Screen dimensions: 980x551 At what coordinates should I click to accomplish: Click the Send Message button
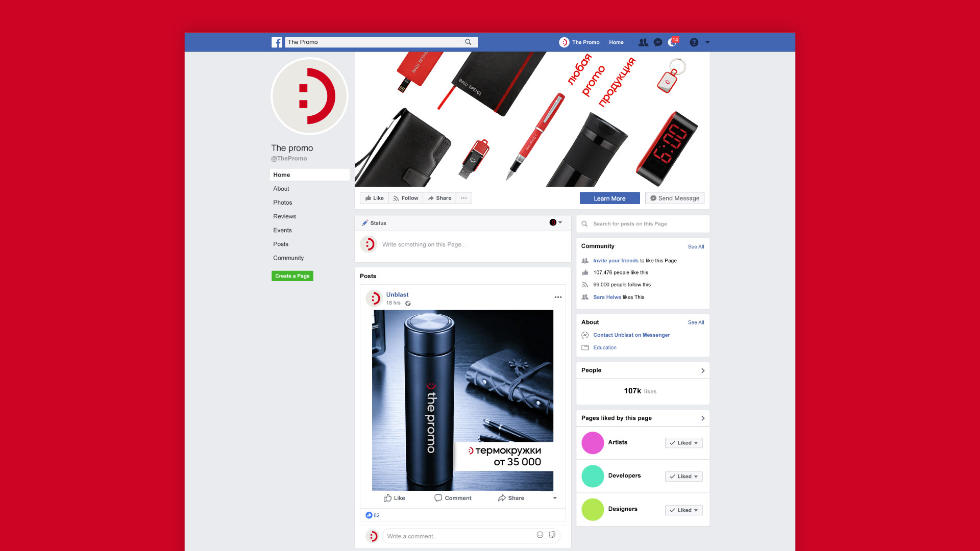(674, 198)
